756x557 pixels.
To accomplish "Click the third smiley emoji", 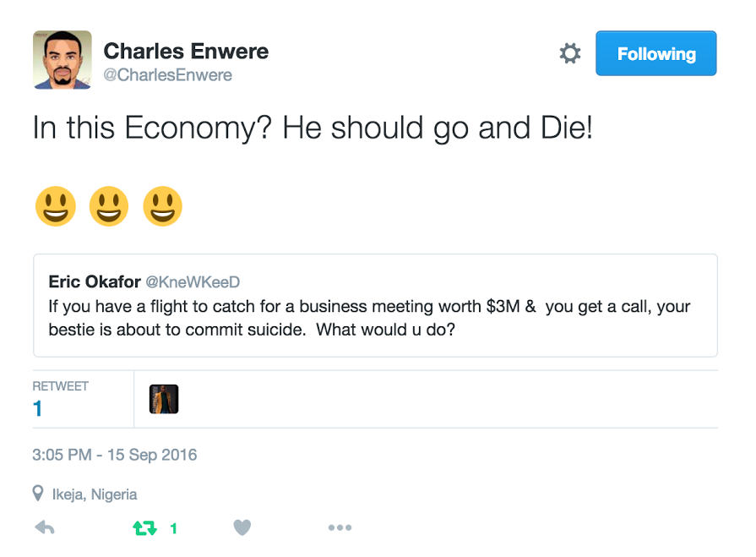I will coord(162,206).
